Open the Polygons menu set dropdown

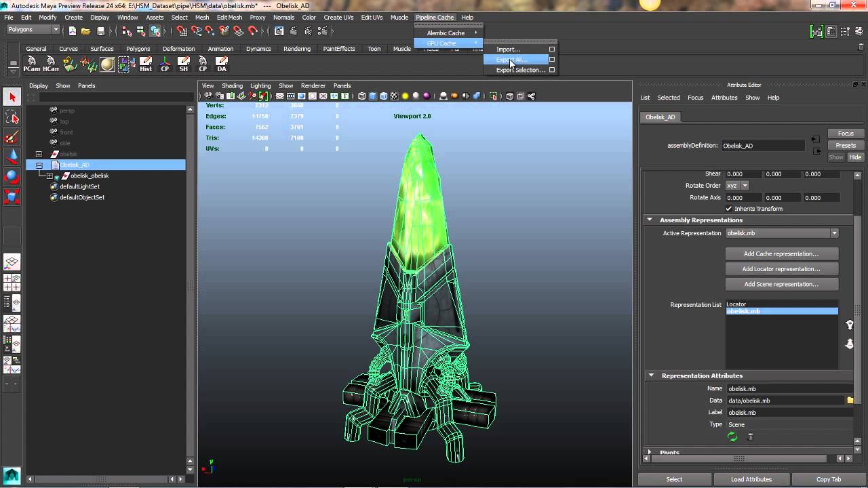tap(33, 30)
